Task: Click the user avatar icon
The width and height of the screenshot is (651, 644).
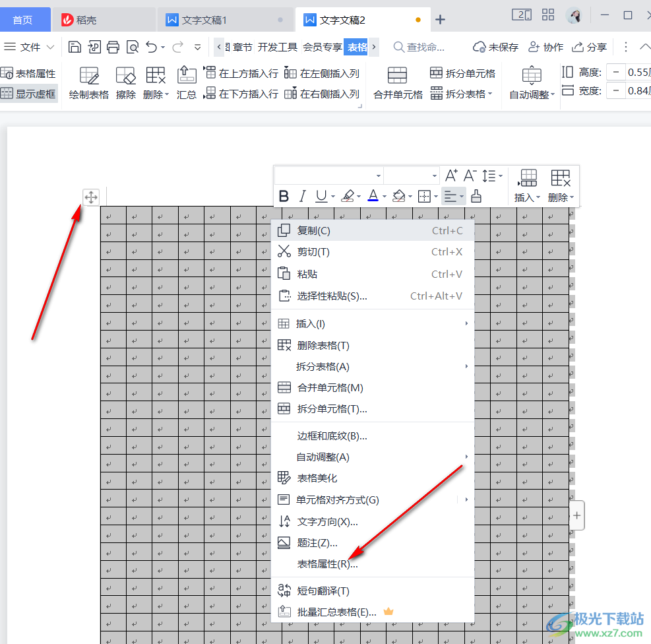Action: pyautogui.click(x=574, y=16)
